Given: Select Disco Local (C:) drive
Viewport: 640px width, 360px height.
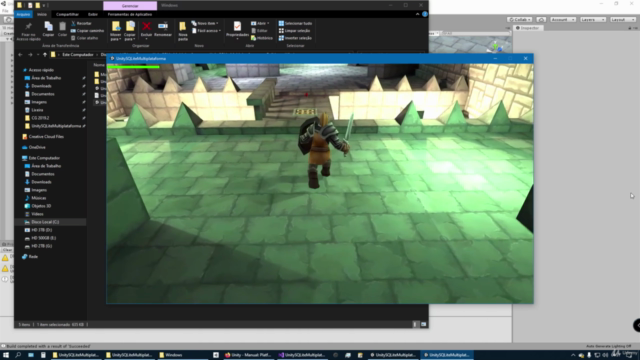Looking at the screenshot, I should point(45,222).
